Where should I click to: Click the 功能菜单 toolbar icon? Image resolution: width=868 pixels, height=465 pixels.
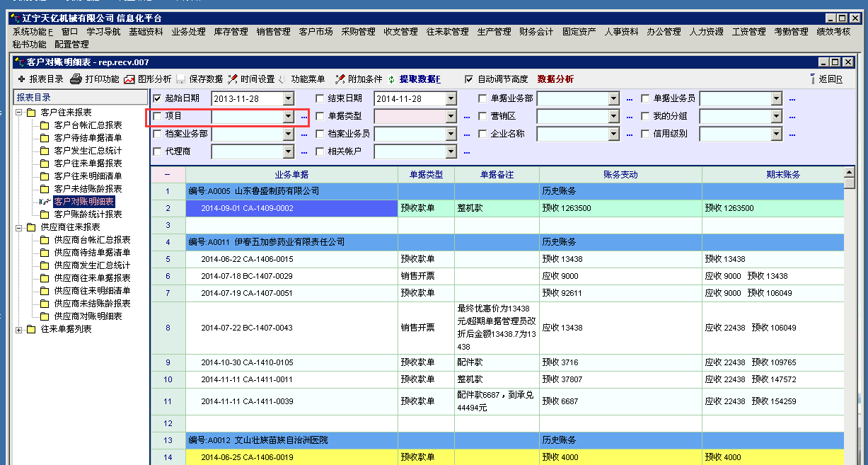283,79
